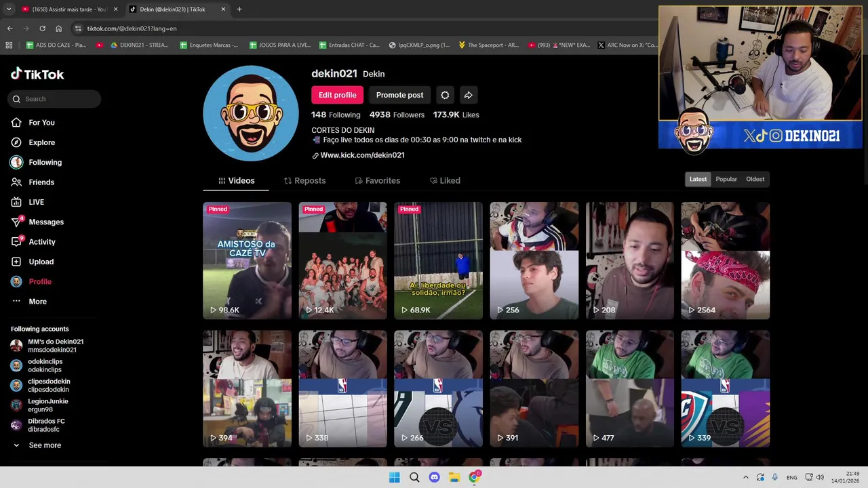Open the JOGOS PARA A LIVE bookmark
Image resolution: width=868 pixels, height=488 pixels.
click(x=280, y=45)
